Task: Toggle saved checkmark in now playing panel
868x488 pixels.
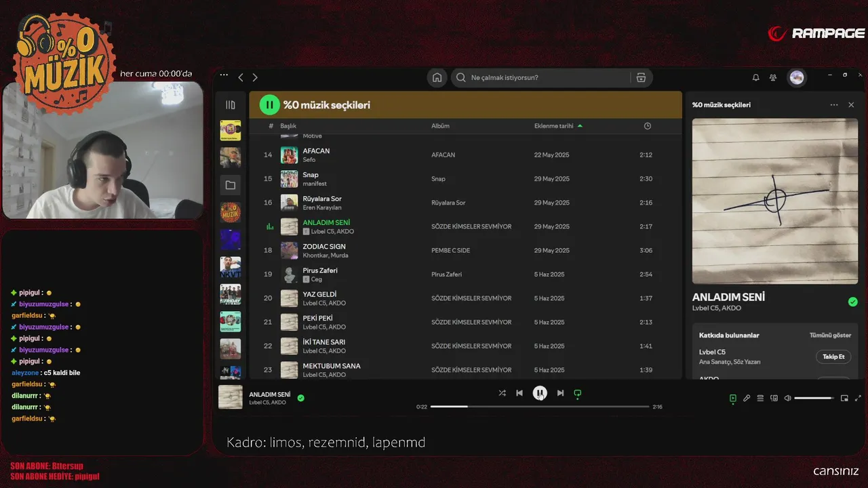Action: 853,302
